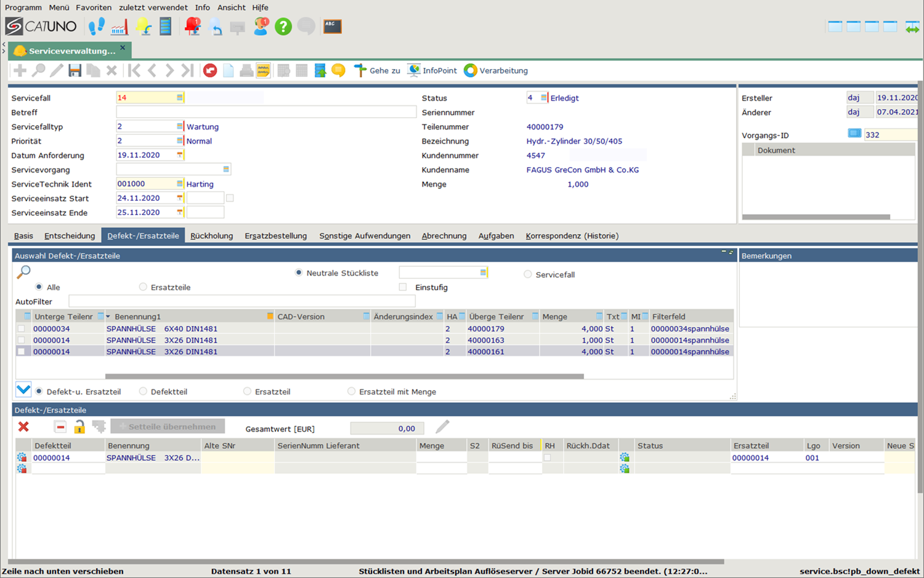
Task: Open the Servicefalltyp lookup dropdown
Action: [179, 126]
